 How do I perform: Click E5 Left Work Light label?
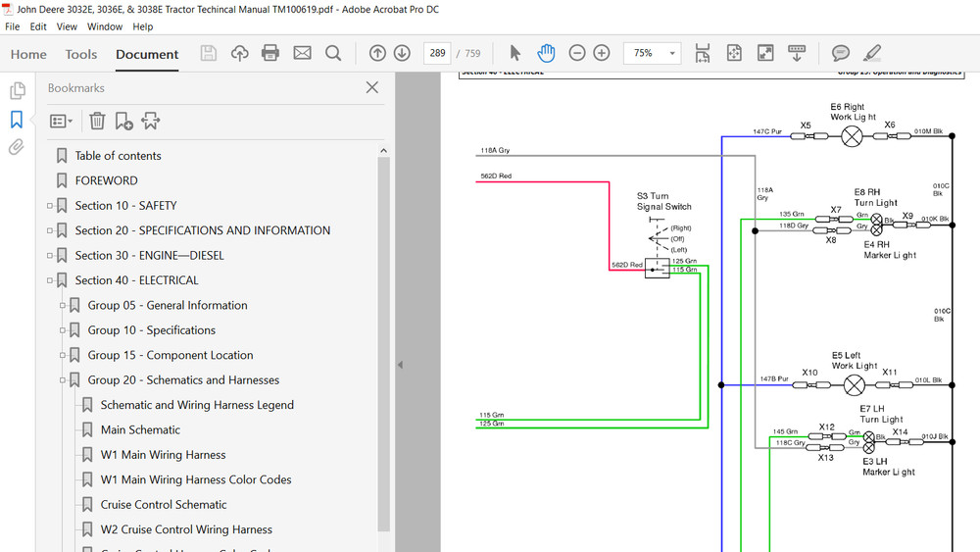click(x=854, y=360)
